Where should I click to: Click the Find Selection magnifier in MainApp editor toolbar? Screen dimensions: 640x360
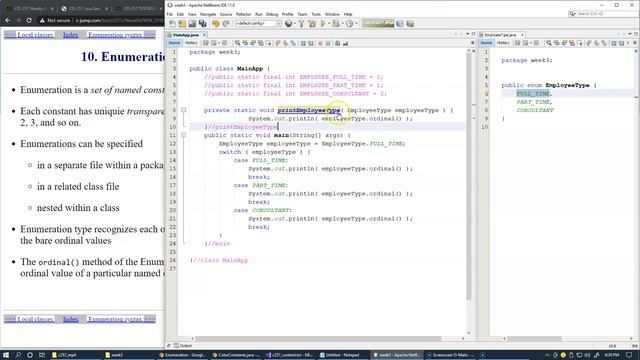pyautogui.click(x=237, y=43)
